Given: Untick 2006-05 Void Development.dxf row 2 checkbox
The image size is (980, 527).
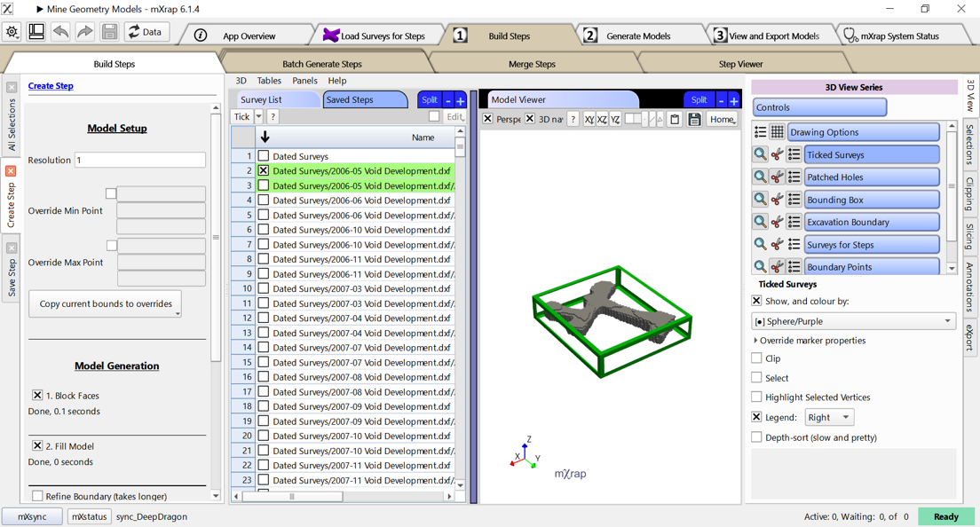Looking at the screenshot, I should click(x=264, y=170).
